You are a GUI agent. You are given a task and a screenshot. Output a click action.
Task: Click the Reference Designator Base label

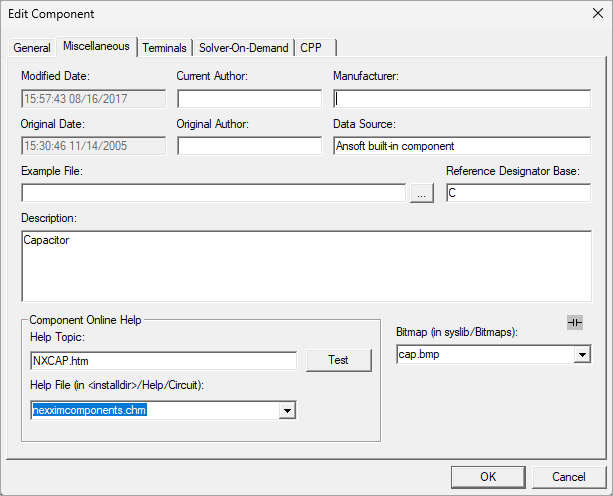click(x=513, y=171)
